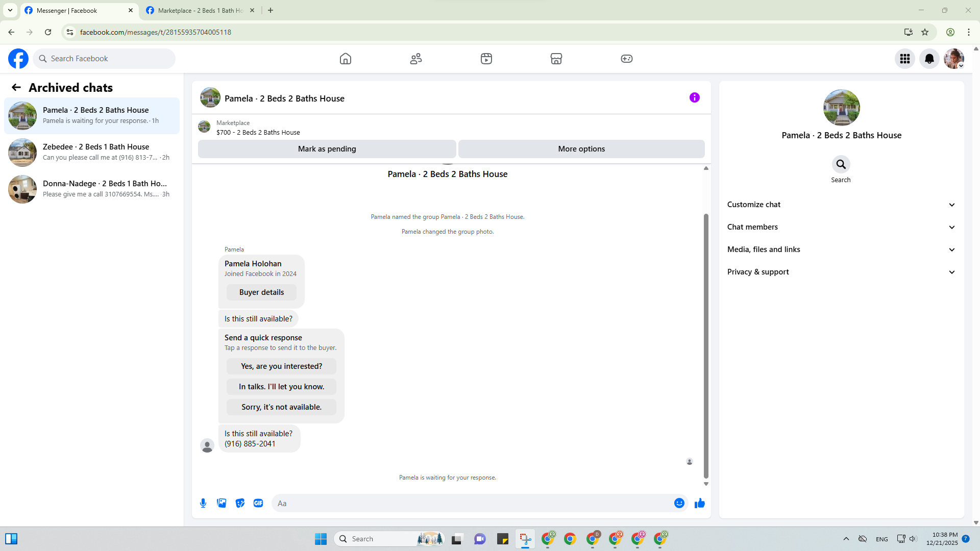The height and width of the screenshot is (551, 980).
Task: Focus the Aa message input box
Action: (x=472, y=503)
